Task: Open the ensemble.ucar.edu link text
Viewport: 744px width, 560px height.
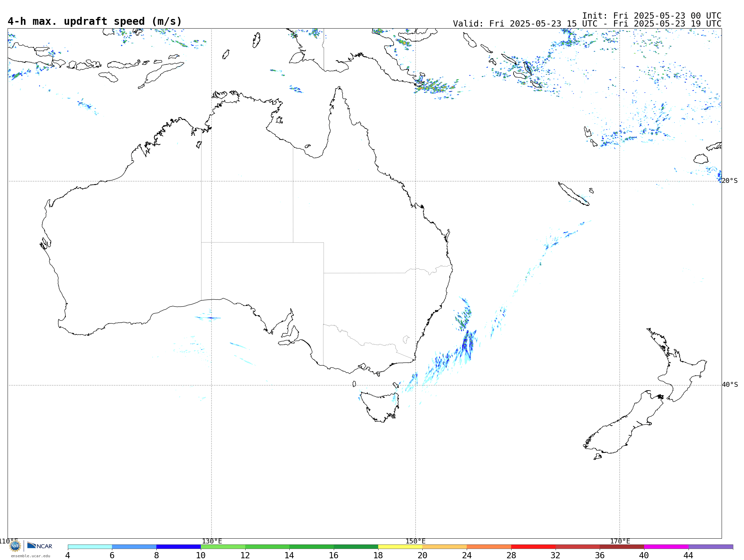Action: click(30, 556)
